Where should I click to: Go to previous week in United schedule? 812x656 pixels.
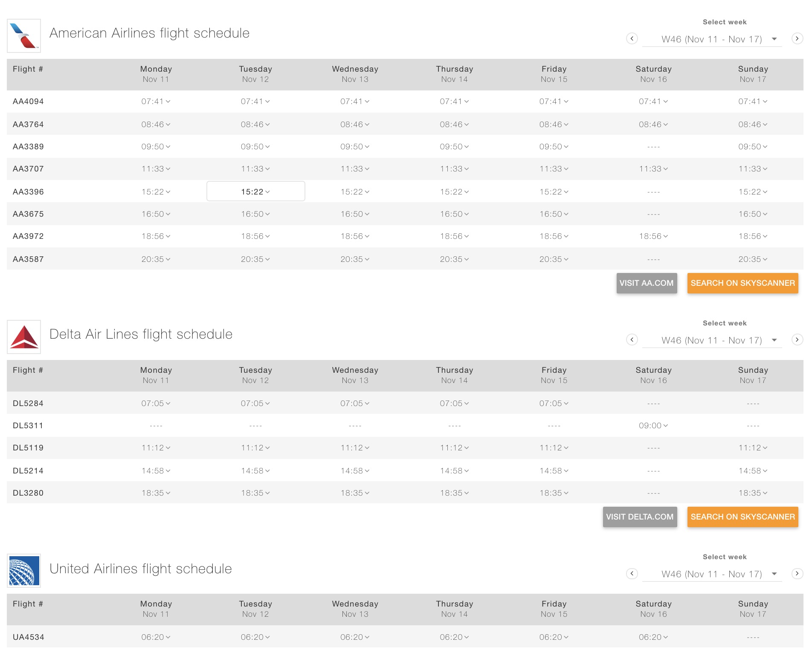632,574
